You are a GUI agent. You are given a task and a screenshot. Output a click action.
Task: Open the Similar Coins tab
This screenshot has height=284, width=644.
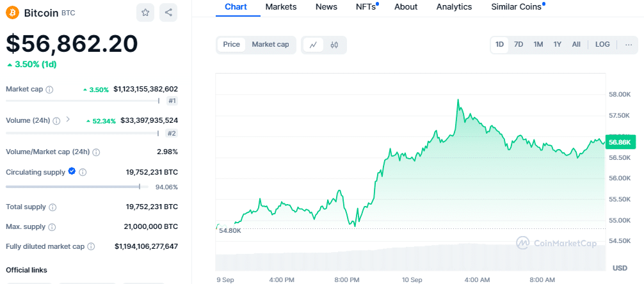tap(517, 7)
